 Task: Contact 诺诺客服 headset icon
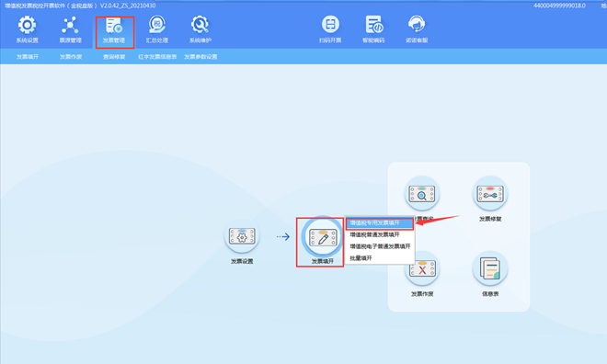(x=417, y=25)
